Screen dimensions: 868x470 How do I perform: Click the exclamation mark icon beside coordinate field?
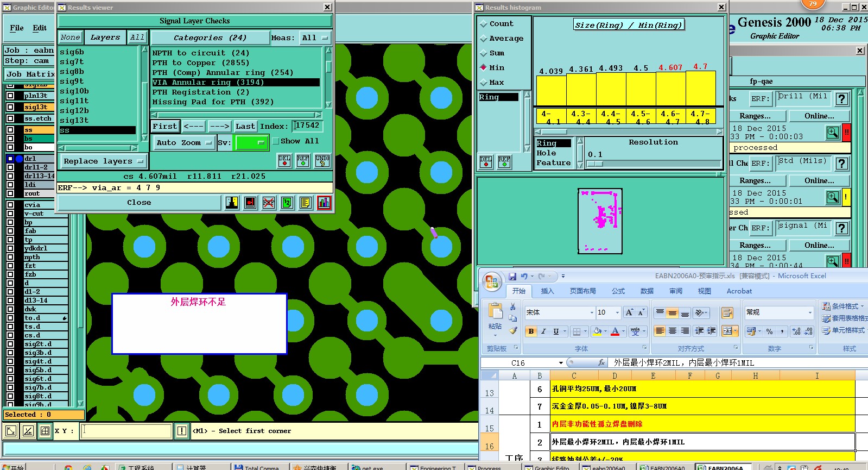[182, 431]
